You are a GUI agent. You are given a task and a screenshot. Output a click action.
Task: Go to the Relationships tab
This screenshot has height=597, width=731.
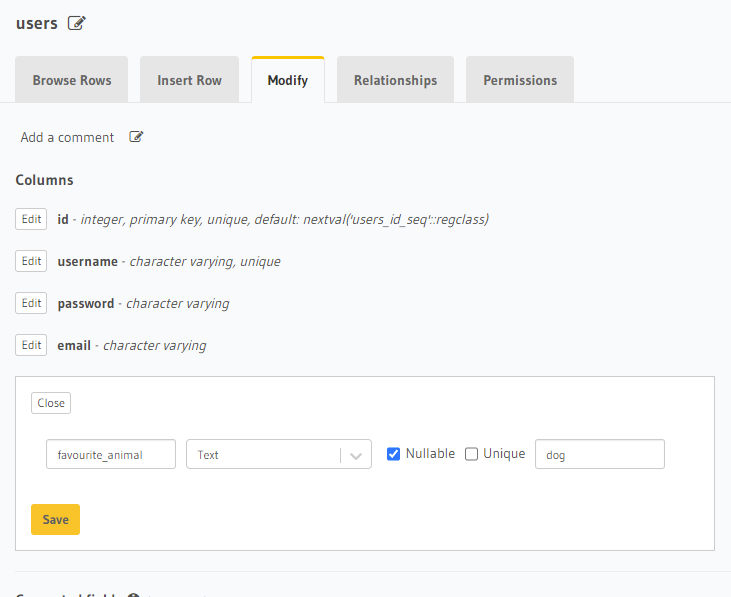click(x=395, y=80)
